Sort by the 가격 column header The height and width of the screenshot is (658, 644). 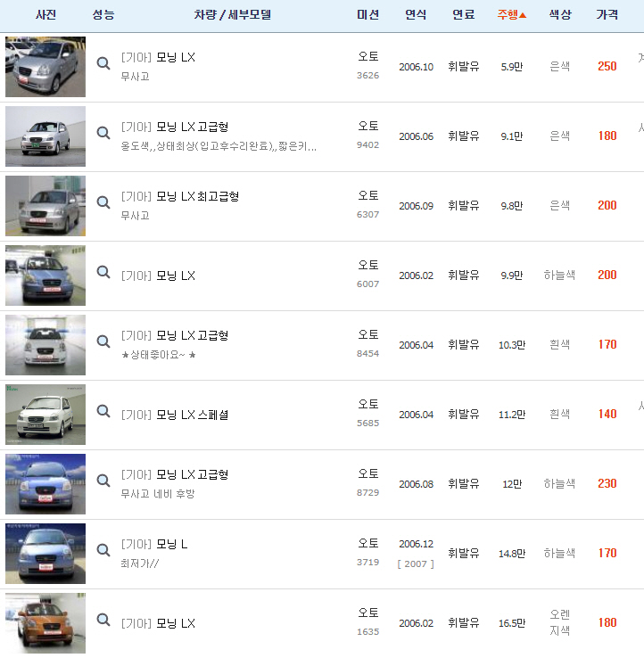point(607,14)
